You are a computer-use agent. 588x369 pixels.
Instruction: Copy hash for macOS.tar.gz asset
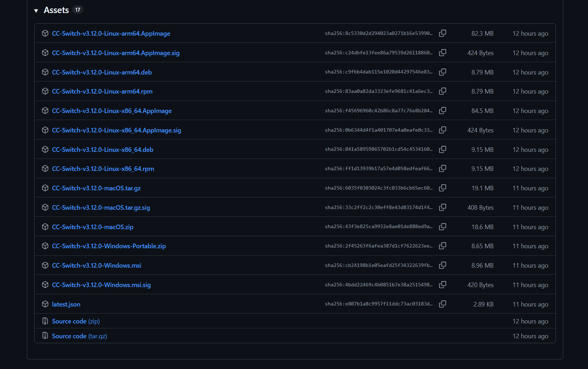click(442, 188)
